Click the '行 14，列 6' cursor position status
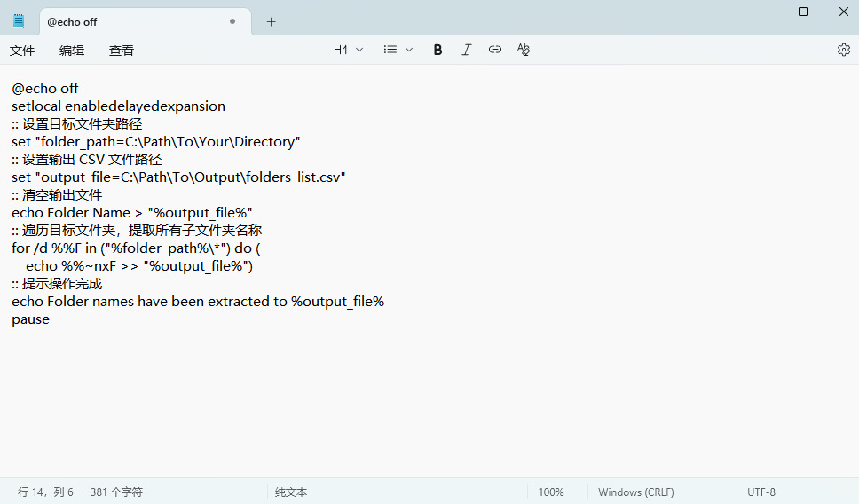 click(45, 492)
